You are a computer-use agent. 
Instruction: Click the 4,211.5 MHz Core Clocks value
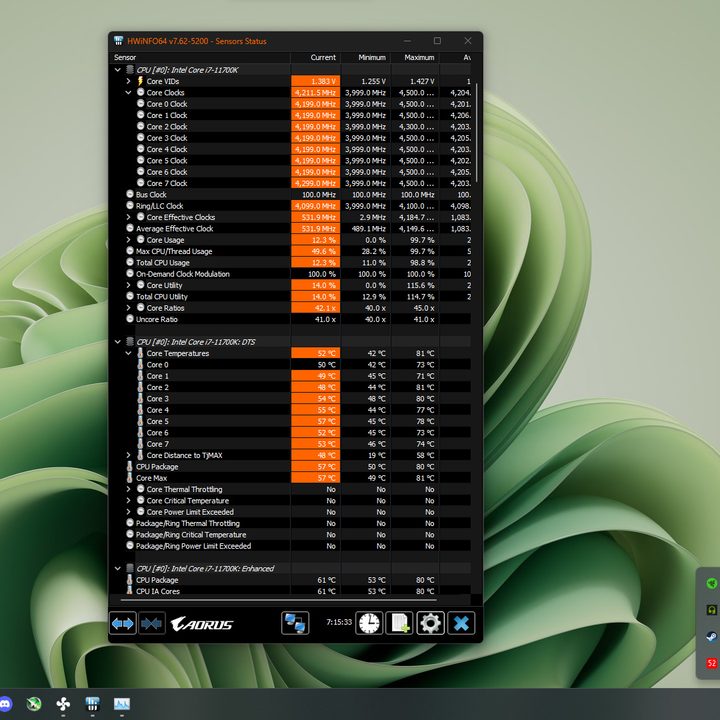[x=315, y=92]
